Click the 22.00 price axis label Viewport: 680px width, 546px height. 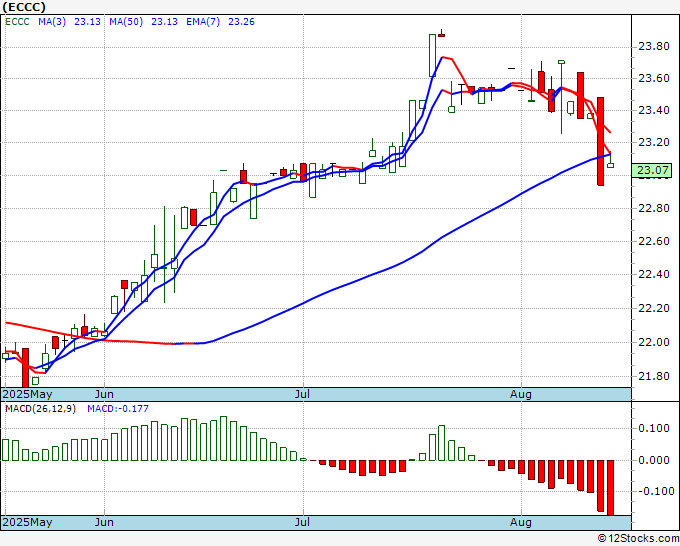(x=654, y=342)
